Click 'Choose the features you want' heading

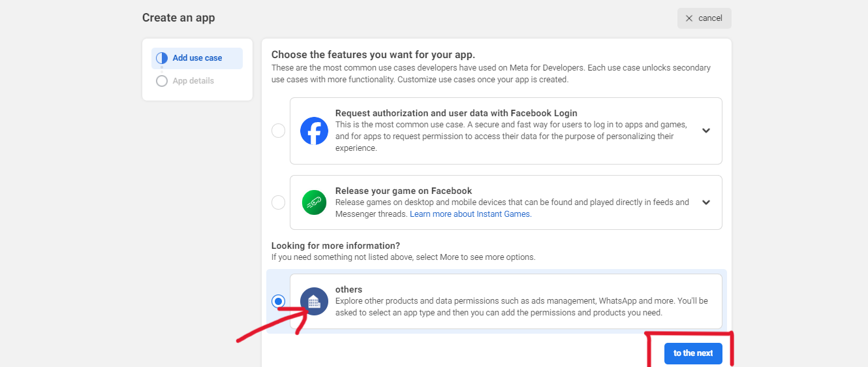(x=373, y=55)
